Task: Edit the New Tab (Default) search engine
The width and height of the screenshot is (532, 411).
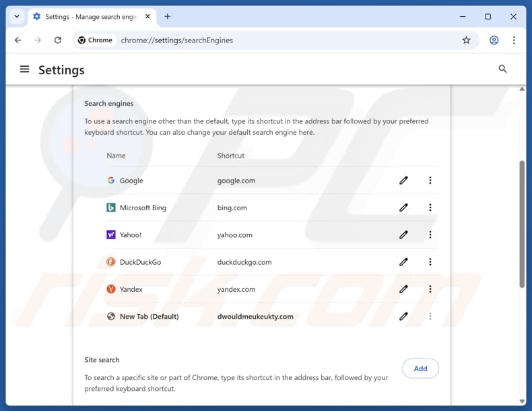Action: [403, 316]
